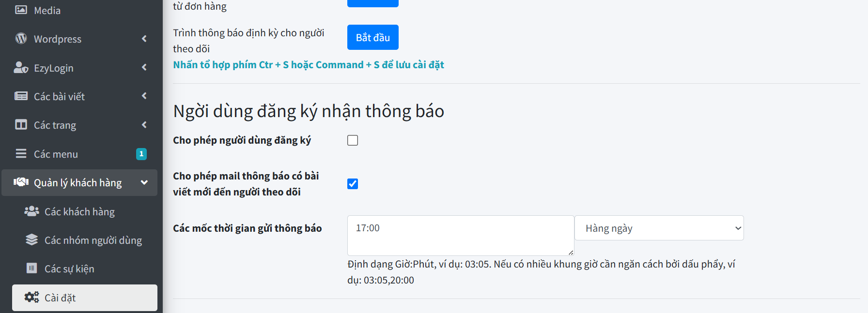This screenshot has height=313, width=868.
Task: Open the Hàng ngày frequency dropdown
Action: (659, 228)
